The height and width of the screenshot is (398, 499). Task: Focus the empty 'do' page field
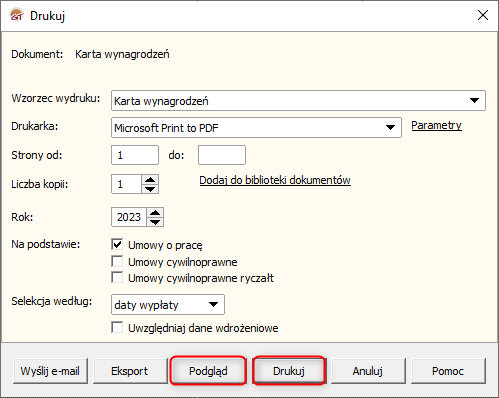coord(222,155)
